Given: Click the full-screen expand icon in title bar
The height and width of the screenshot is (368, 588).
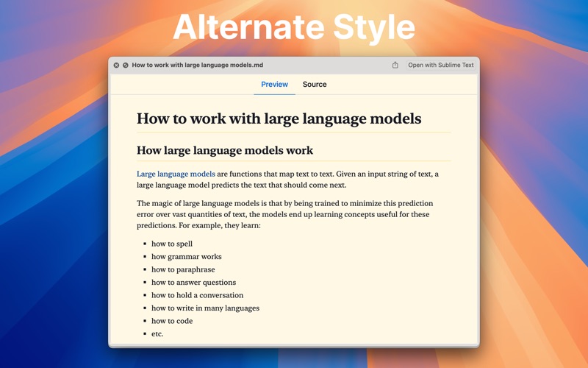Looking at the screenshot, I should point(125,65).
